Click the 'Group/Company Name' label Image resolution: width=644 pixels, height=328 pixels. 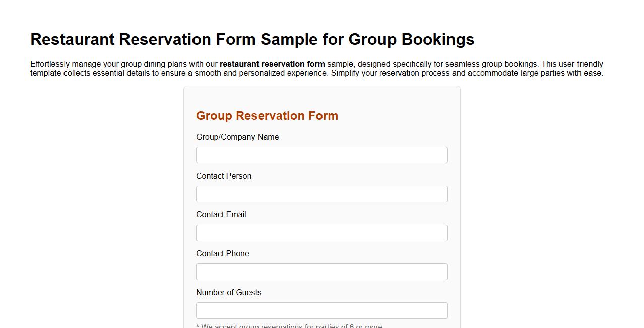pyautogui.click(x=237, y=137)
